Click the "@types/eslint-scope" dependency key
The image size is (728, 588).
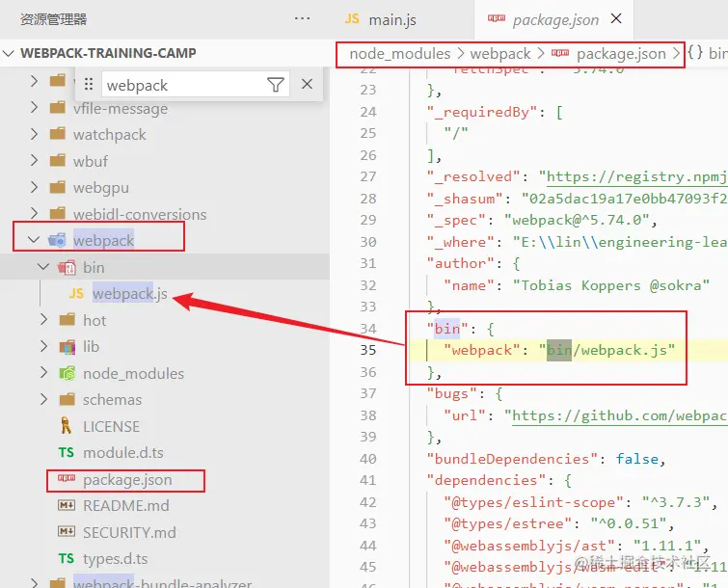(x=533, y=502)
